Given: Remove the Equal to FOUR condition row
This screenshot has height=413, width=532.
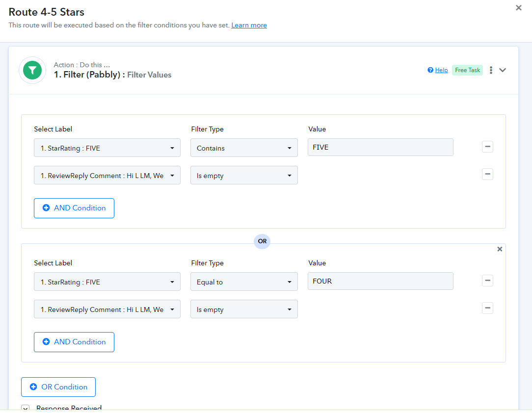Looking at the screenshot, I should (487, 281).
